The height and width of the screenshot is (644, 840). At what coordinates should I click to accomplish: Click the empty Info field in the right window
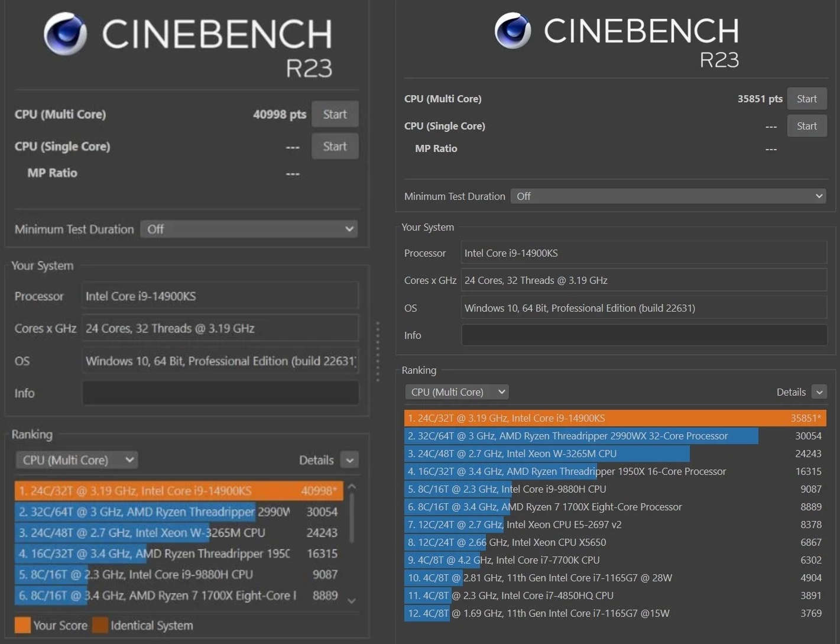(644, 335)
